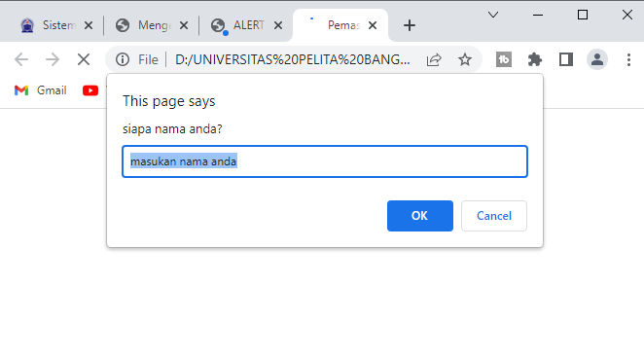The width and height of the screenshot is (644, 356).
Task: Maximize the Chrome window
Action: [x=583, y=16]
